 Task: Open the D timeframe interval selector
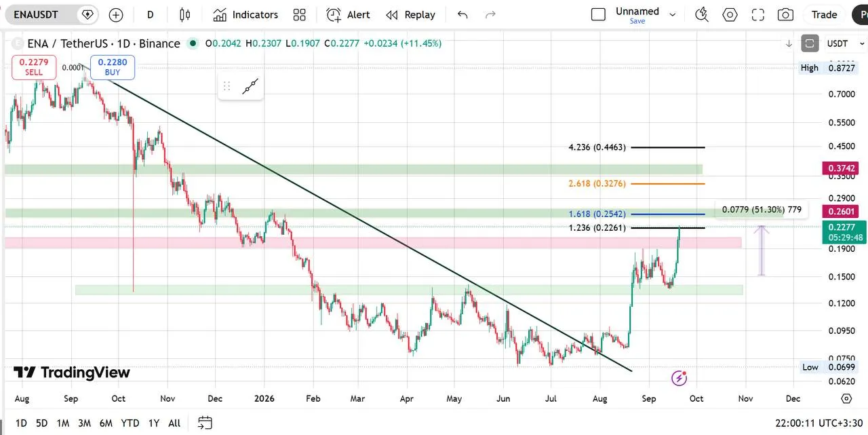coord(151,14)
